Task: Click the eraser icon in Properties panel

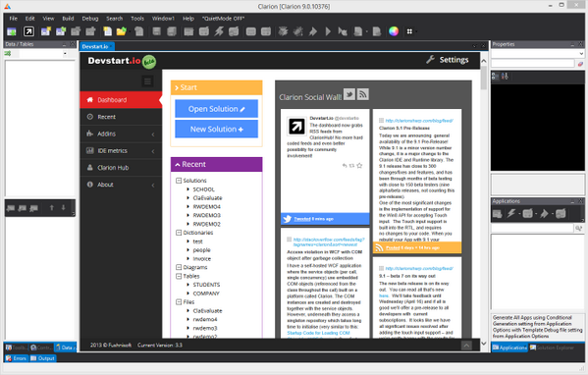Action: pyautogui.click(x=580, y=64)
